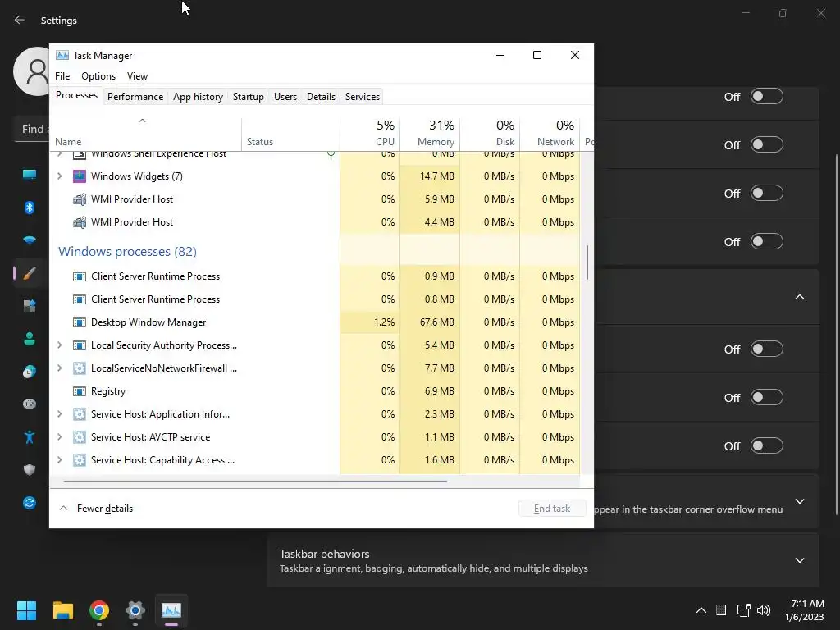Go back with Settings back arrow
The image size is (840, 630).
point(20,20)
